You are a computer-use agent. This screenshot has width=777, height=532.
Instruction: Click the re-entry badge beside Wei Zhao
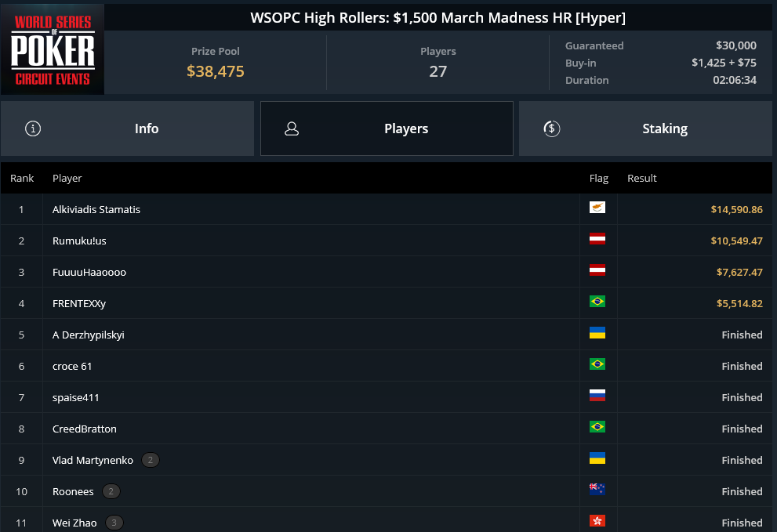click(x=114, y=523)
